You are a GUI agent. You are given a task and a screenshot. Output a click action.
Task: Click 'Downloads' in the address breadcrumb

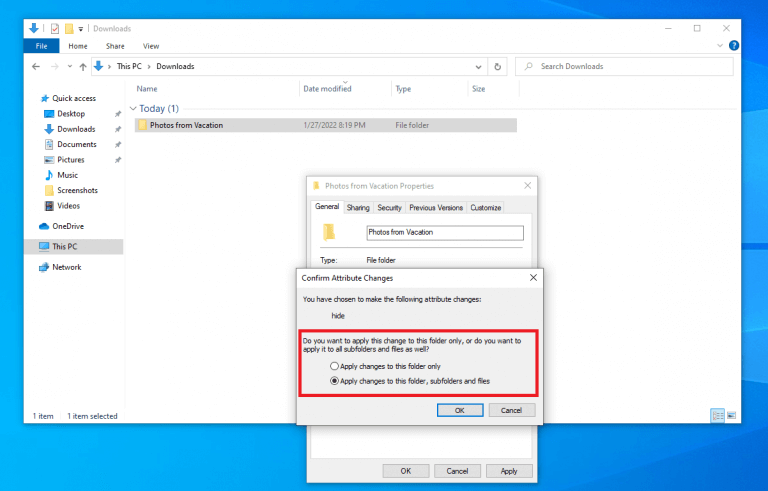pos(175,66)
